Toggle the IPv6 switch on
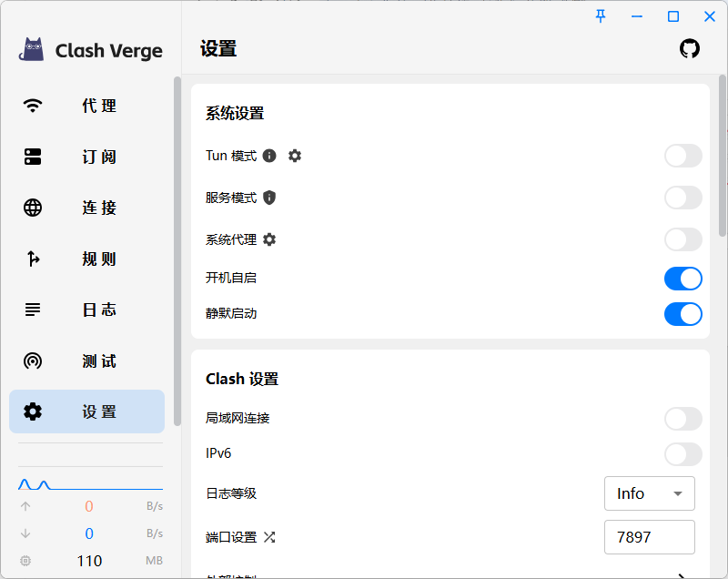The height and width of the screenshot is (579, 728). 682,453
